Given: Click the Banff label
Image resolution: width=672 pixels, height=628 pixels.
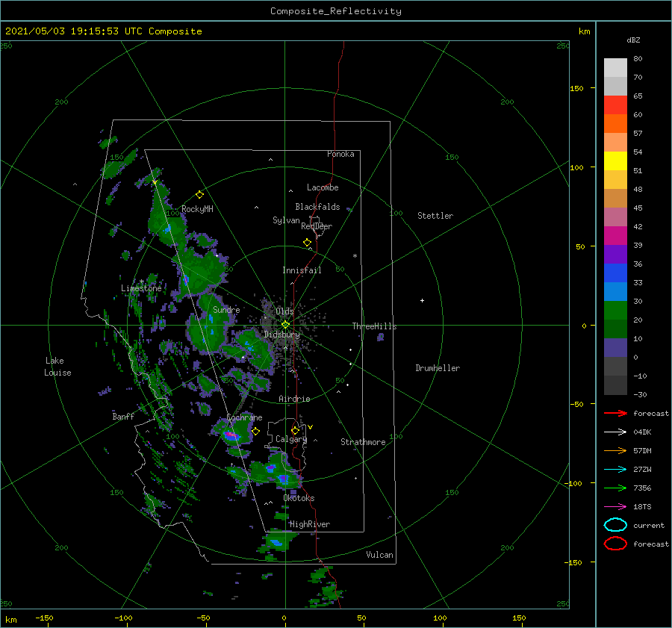Looking at the screenshot, I should [123, 416].
